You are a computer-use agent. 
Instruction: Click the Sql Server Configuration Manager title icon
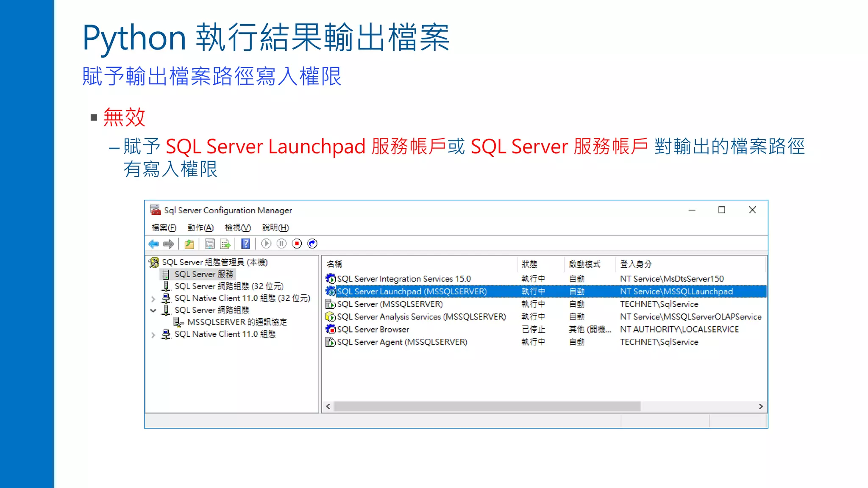tap(156, 210)
